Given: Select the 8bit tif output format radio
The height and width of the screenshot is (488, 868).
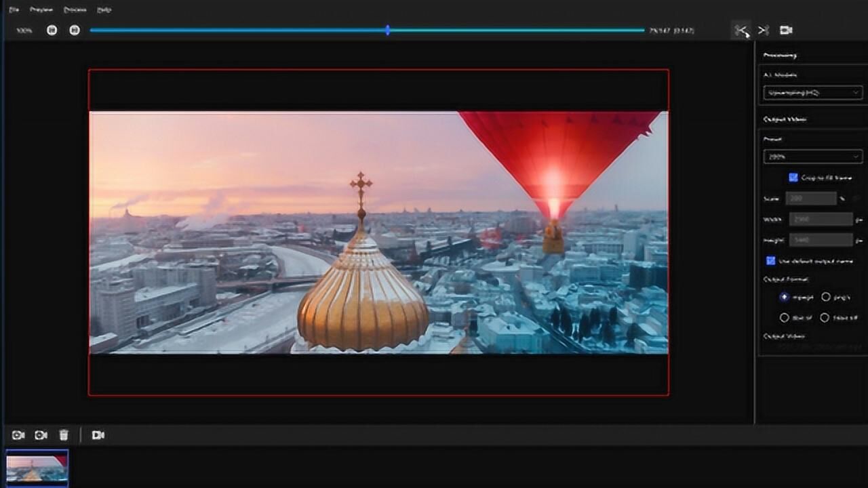Looking at the screenshot, I should [x=785, y=317].
